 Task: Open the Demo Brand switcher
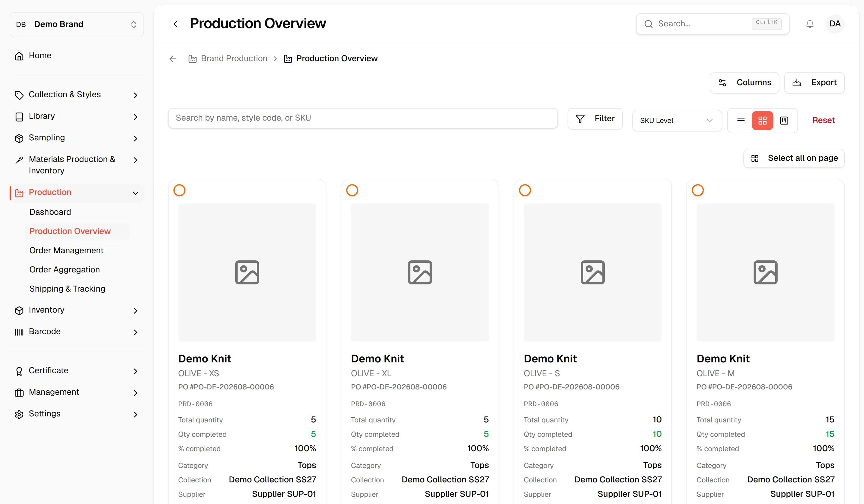(77, 24)
